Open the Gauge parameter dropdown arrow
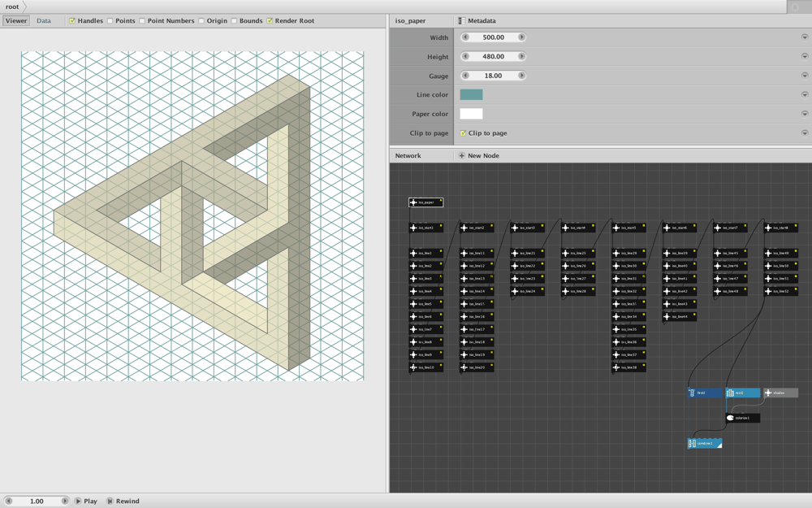This screenshot has height=508, width=812. click(805, 76)
